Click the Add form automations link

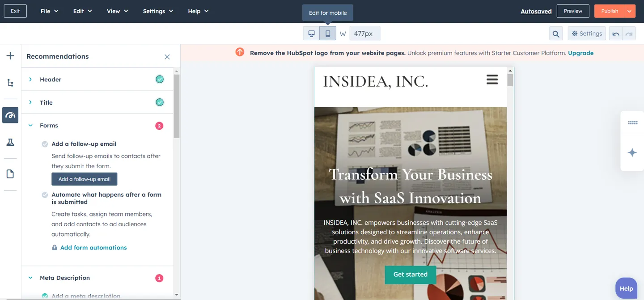[x=93, y=248]
